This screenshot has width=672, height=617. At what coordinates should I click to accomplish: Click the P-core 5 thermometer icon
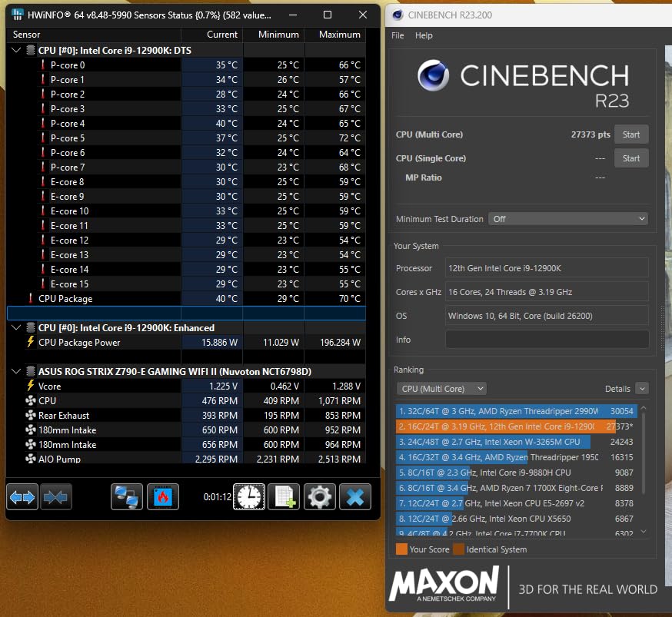click(x=43, y=138)
